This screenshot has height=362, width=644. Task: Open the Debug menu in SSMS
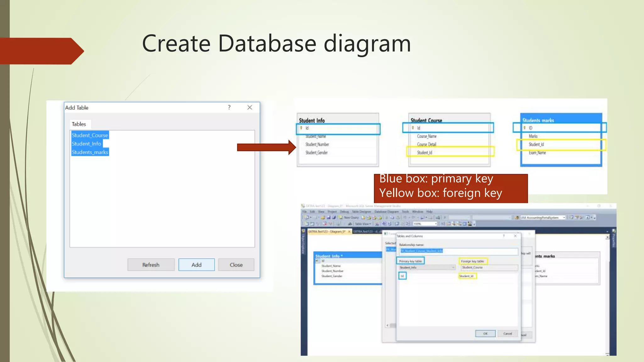(344, 211)
